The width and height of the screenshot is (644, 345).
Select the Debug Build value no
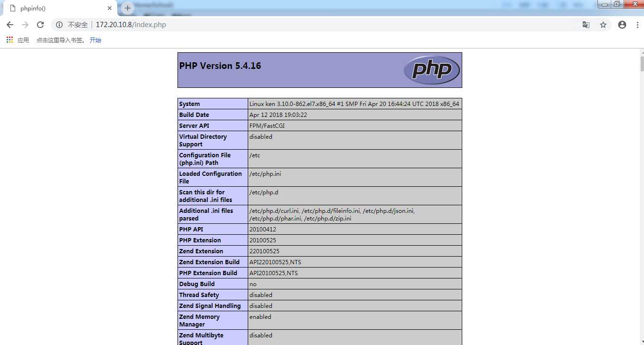coord(253,284)
